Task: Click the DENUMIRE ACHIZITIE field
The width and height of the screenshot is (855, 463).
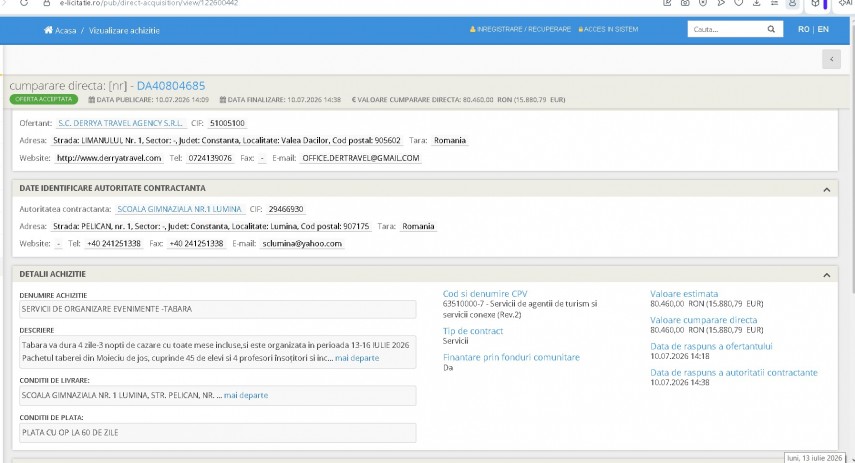Action: (x=218, y=309)
